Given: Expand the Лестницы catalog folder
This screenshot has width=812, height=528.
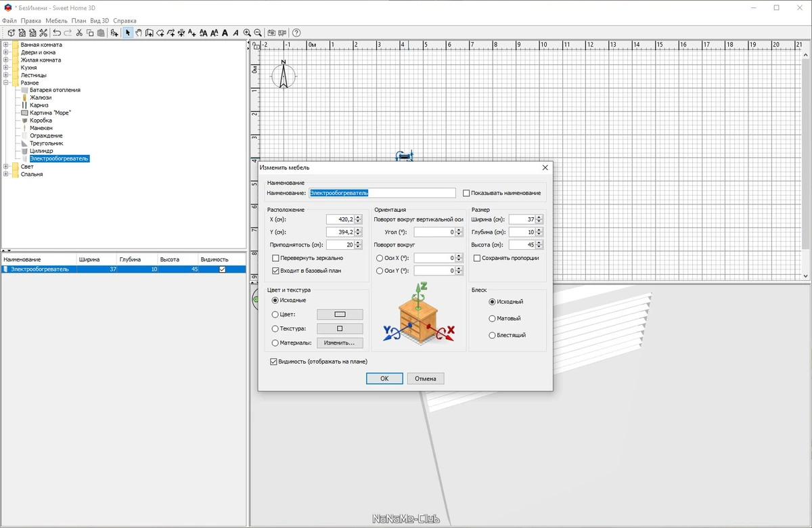Looking at the screenshot, I should pyautogui.click(x=6, y=75).
